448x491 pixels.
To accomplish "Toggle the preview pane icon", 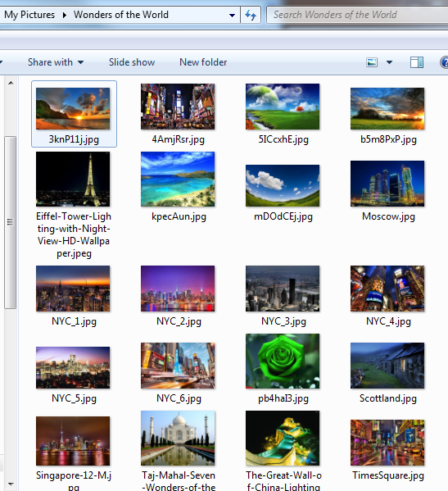I will point(417,62).
